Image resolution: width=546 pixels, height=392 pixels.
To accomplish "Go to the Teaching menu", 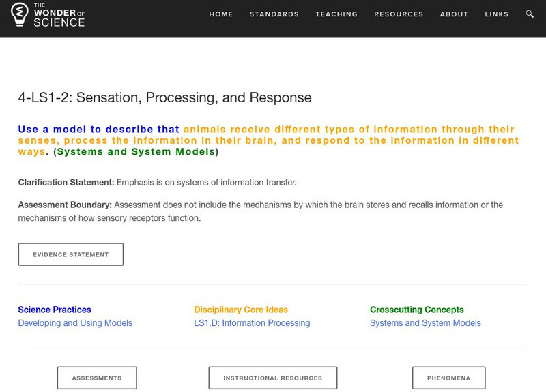I will [x=336, y=14].
